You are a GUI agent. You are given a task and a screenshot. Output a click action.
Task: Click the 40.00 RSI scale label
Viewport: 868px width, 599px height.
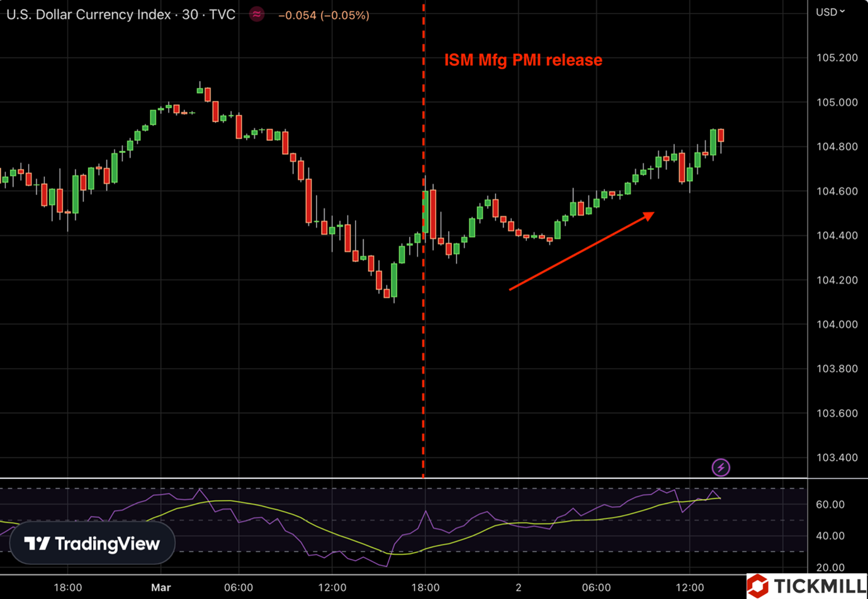(x=830, y=536)
